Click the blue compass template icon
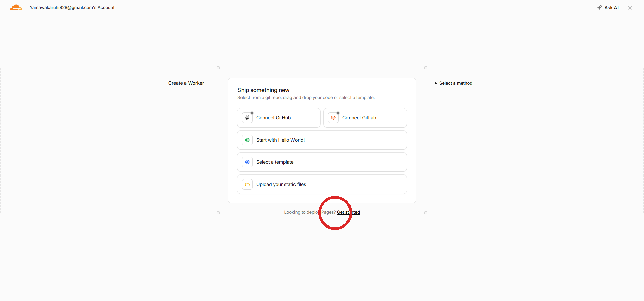The height and width of the screenshot is (301, 644). [247, 162]
